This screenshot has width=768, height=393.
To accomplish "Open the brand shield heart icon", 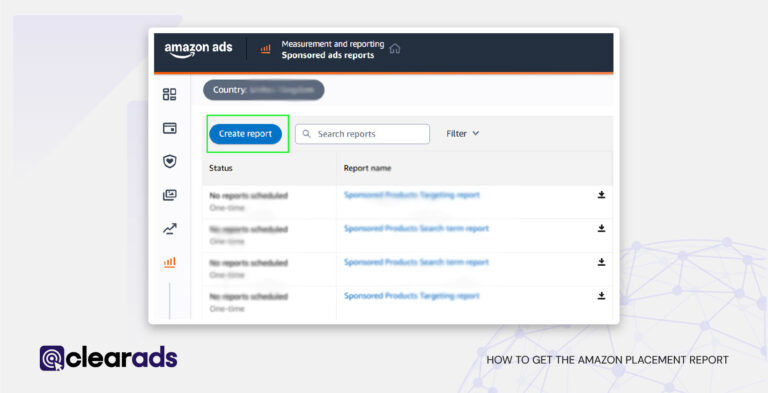I will click(169, 161).
